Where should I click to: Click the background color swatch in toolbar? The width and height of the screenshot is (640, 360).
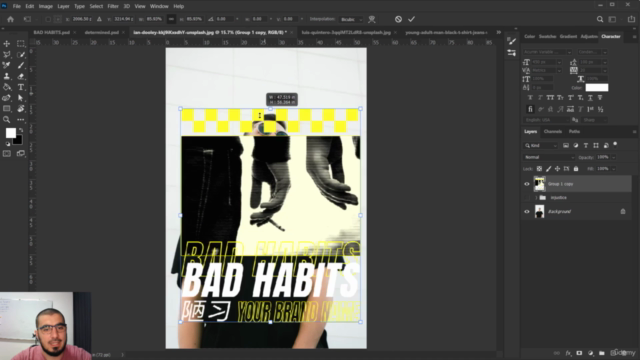(x=19, y=141)
